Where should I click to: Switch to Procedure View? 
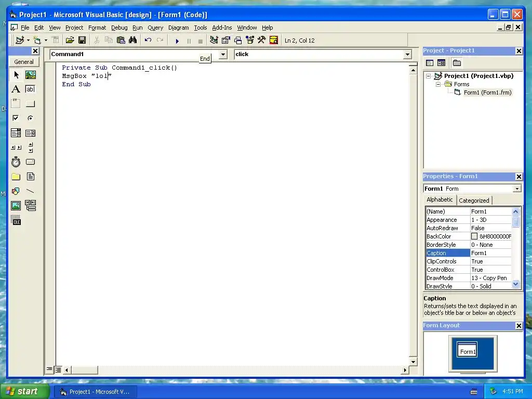49,369
